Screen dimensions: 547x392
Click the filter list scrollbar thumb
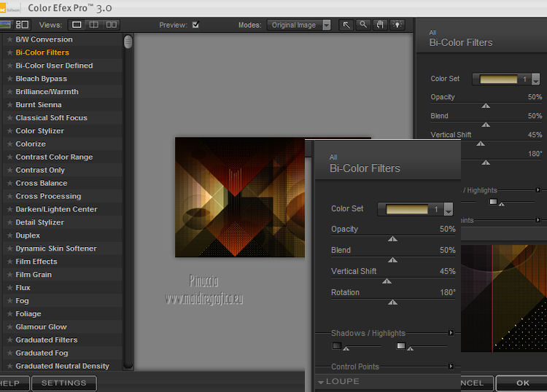[x=128, y=42]
